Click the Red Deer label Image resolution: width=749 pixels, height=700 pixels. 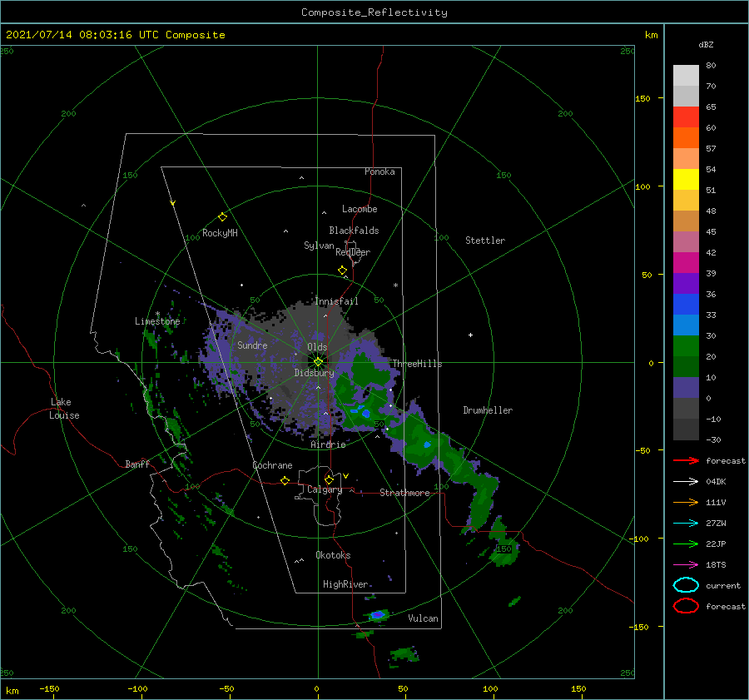(353, 252)
